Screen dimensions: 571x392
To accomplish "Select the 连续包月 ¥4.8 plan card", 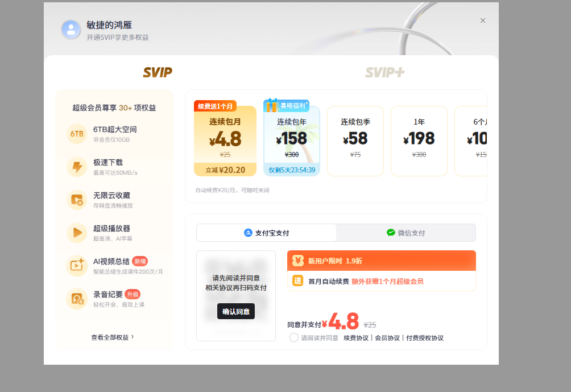I will click(x=225, y=141).
